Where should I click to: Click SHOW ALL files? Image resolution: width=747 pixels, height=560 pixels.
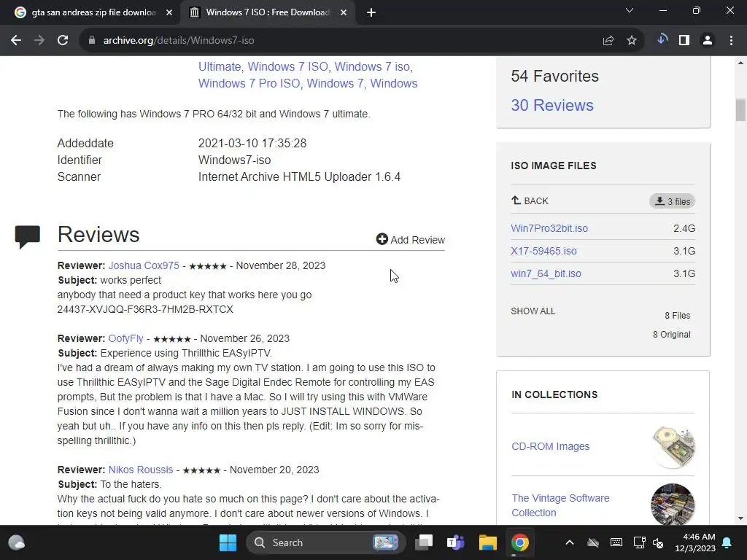point(533,311)
